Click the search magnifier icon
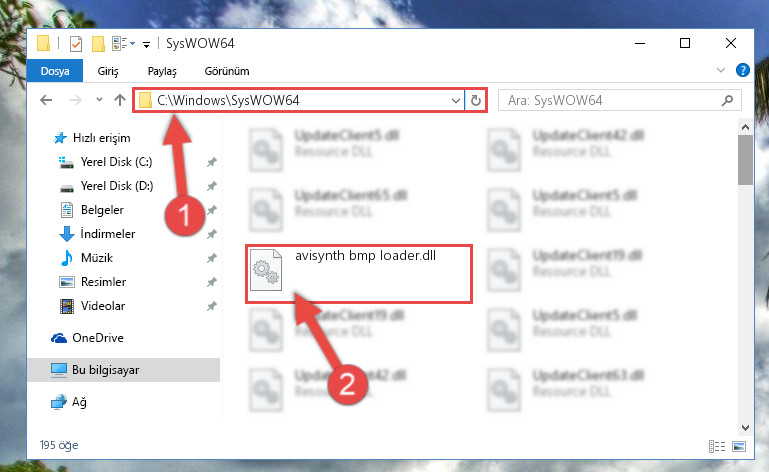This screenshot has height=472, width=769. (727, 101)
